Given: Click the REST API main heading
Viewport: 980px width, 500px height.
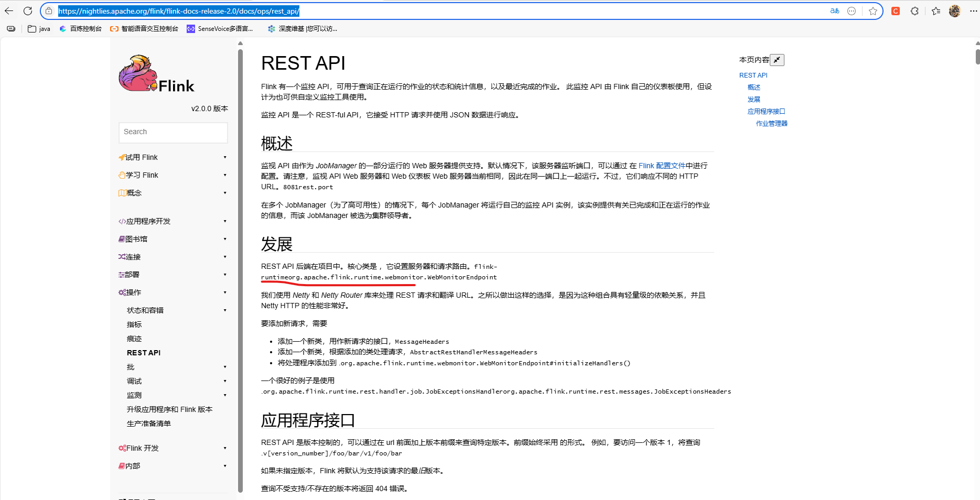Looking at the screenshot, I should [303, 63].
